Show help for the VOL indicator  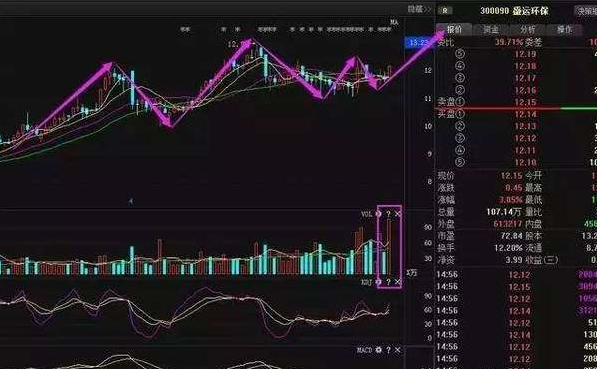tap(388, 214)
